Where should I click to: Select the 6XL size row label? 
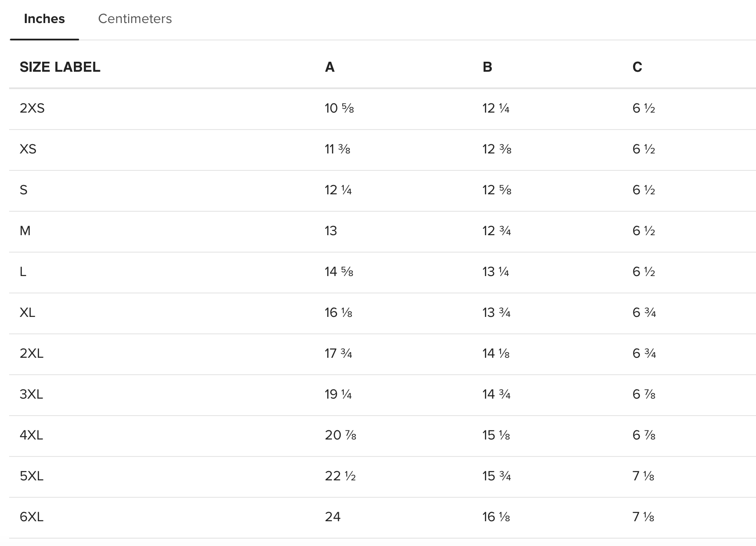coord(31,516)
